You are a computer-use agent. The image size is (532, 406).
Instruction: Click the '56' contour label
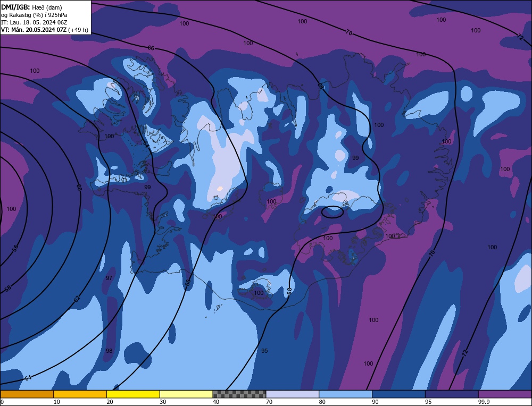click(15, 248)
